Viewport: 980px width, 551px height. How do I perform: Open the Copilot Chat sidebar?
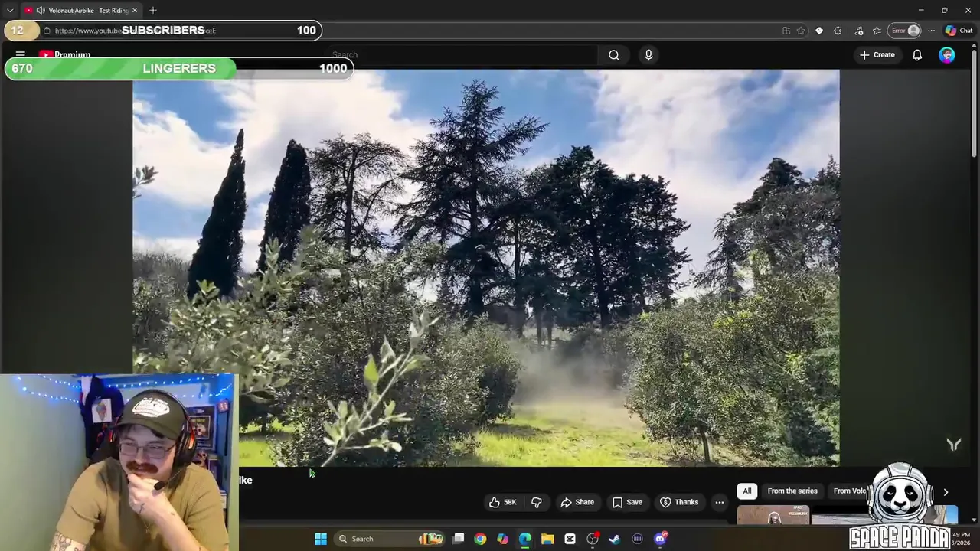[959, 31]
